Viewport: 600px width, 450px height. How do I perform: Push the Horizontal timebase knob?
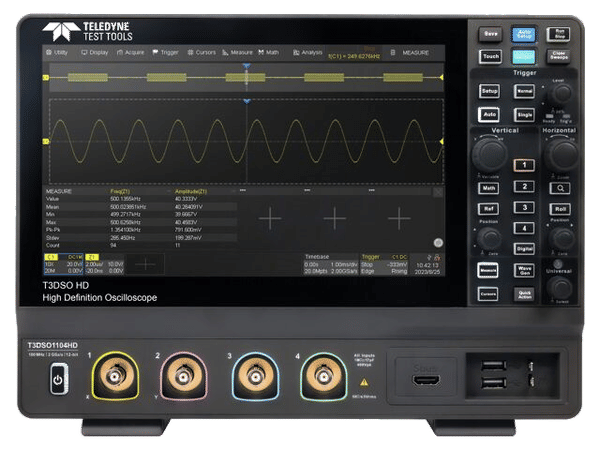(x=562, y=154)
